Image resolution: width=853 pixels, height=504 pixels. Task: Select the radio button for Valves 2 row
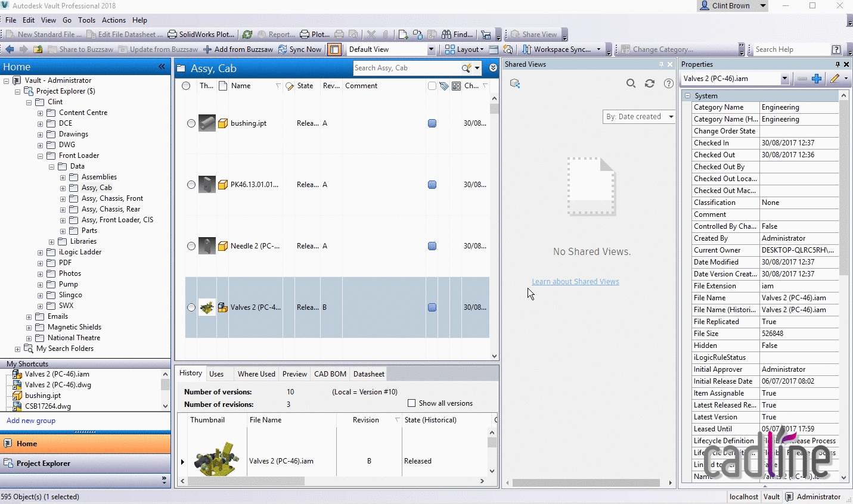(x=191, y=307)
